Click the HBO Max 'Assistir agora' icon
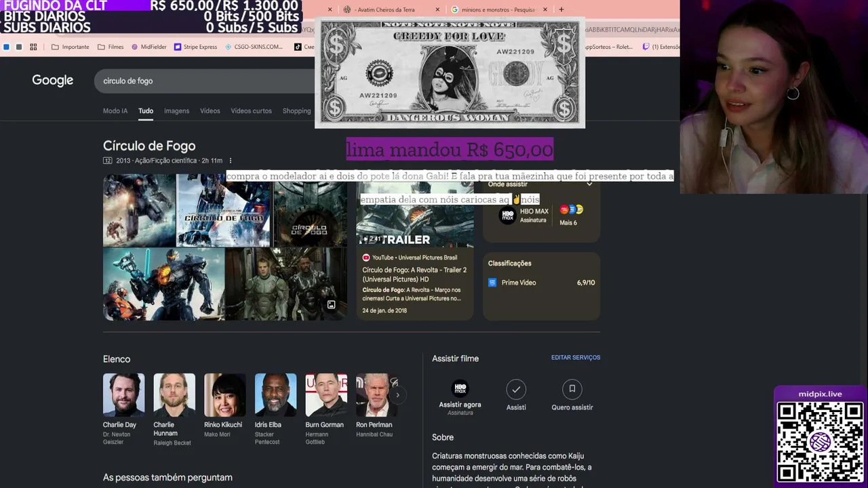 460,389
